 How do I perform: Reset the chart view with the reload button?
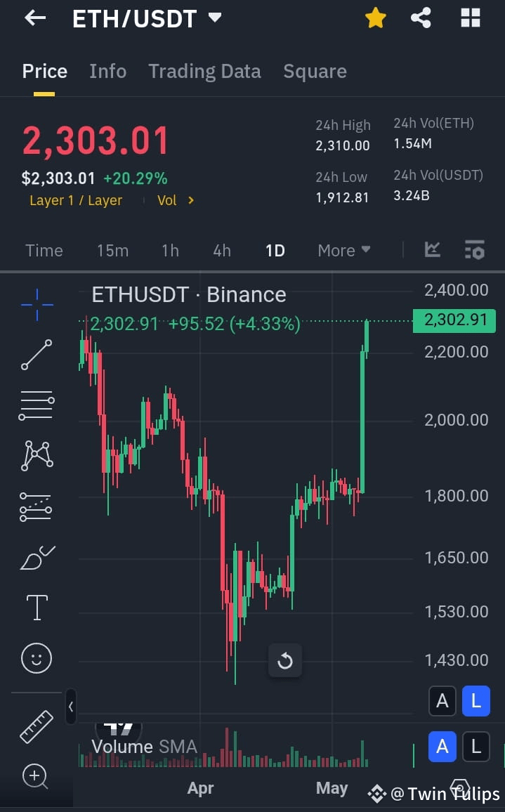point(285,661)
